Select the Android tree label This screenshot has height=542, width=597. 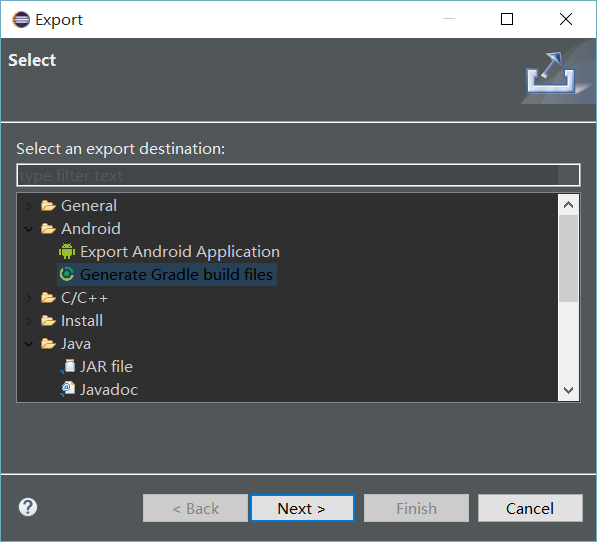point(91,229)
